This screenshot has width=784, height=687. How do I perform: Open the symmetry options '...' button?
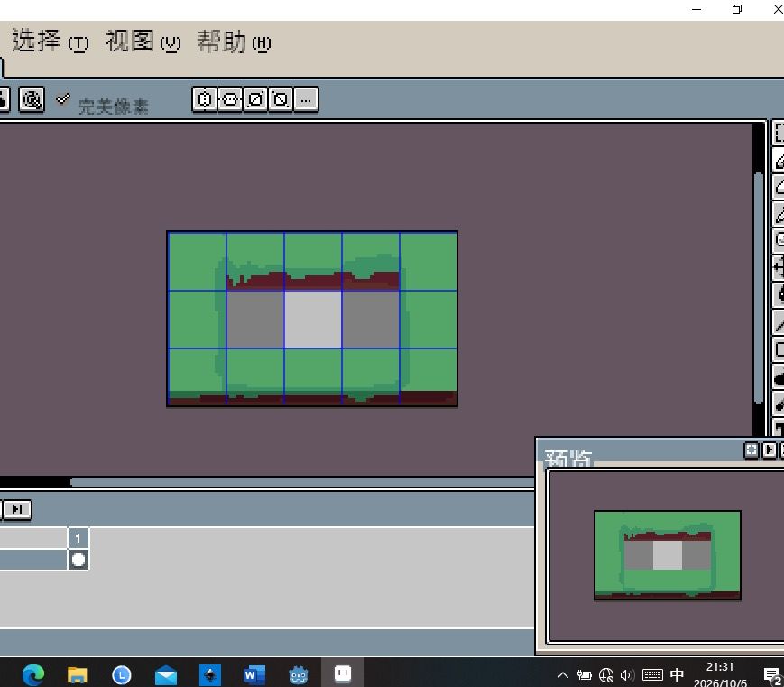click(306, 99)
